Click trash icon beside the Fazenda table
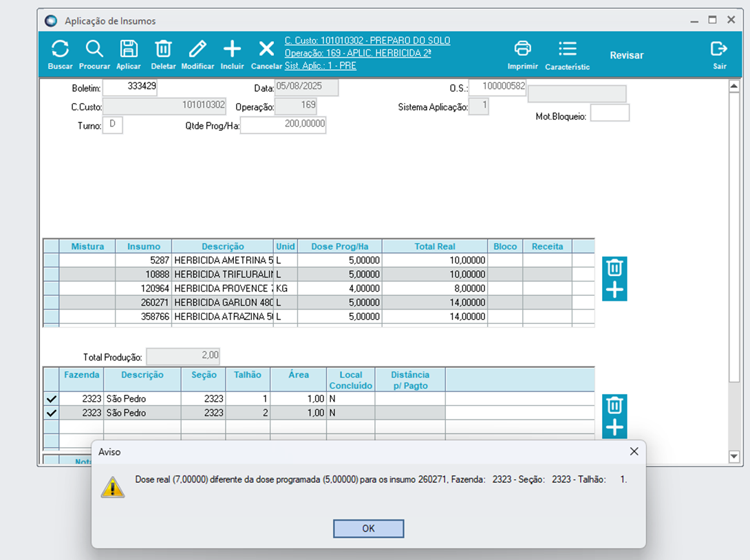This screenshot has width=750, height=560. click(x=614, y=405)
